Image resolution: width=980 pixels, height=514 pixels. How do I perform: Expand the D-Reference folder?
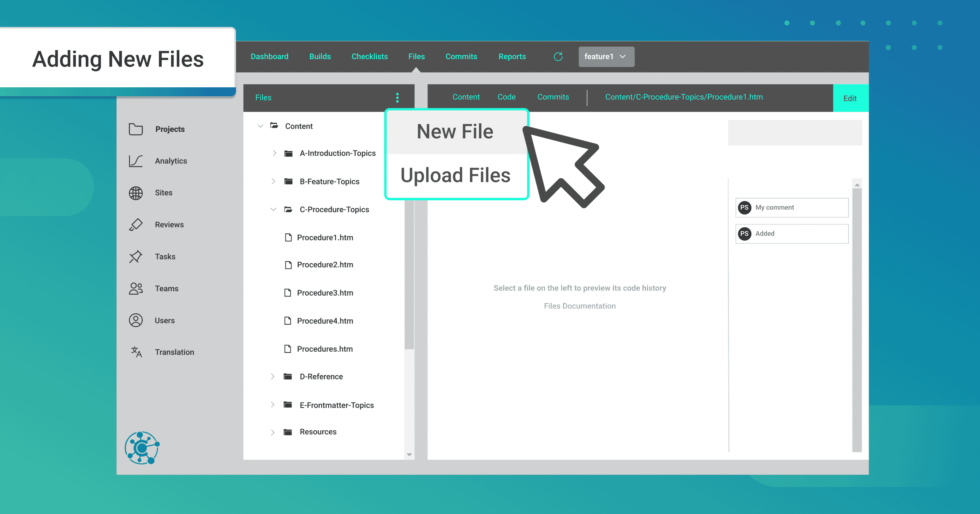pyautogui.click(x=273, y=376)
